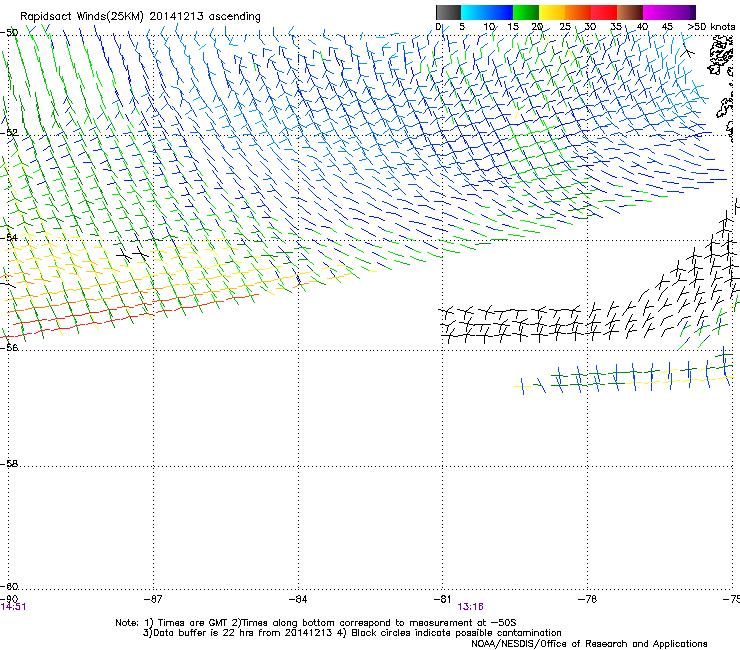Click the green 15-20 knots swatch
740x650 pixels.
pos(526,12)
